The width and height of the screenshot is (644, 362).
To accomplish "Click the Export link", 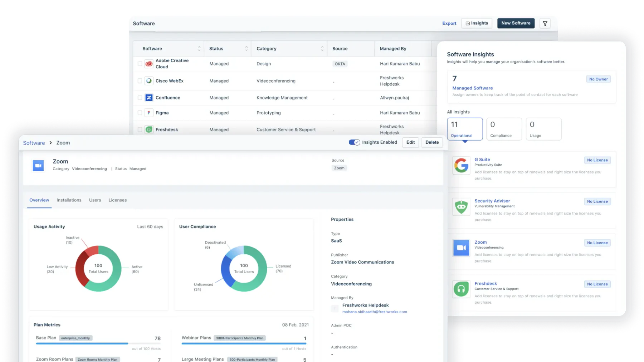I will pyautogui.click(x=449, y=24).
